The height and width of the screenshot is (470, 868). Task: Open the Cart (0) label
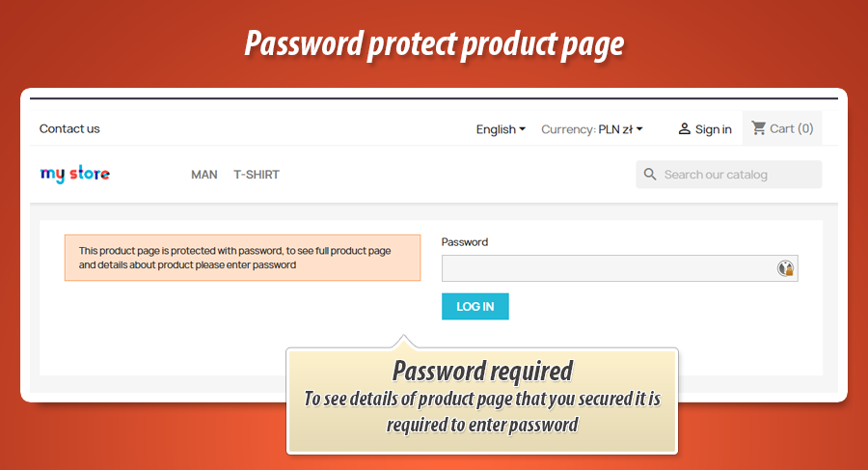[792, 128]
